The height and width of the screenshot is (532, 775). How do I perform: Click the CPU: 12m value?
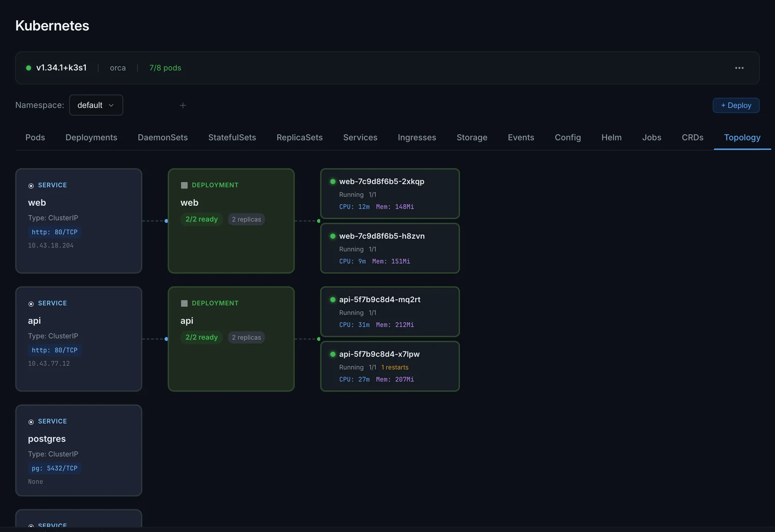pos(355,207)
